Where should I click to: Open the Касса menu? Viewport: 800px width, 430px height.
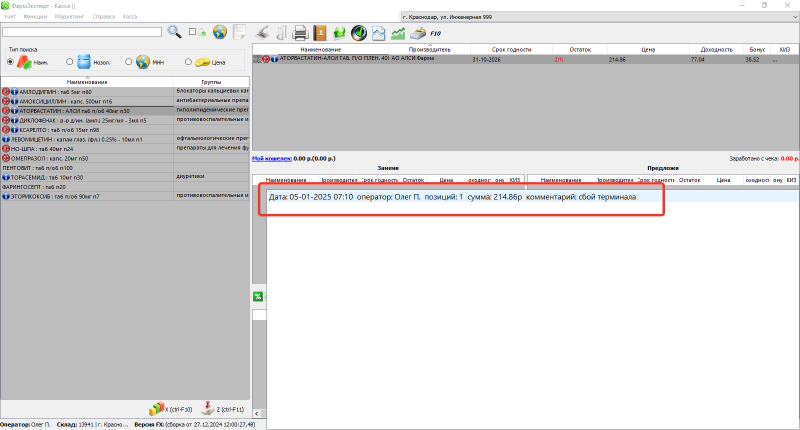130,16
